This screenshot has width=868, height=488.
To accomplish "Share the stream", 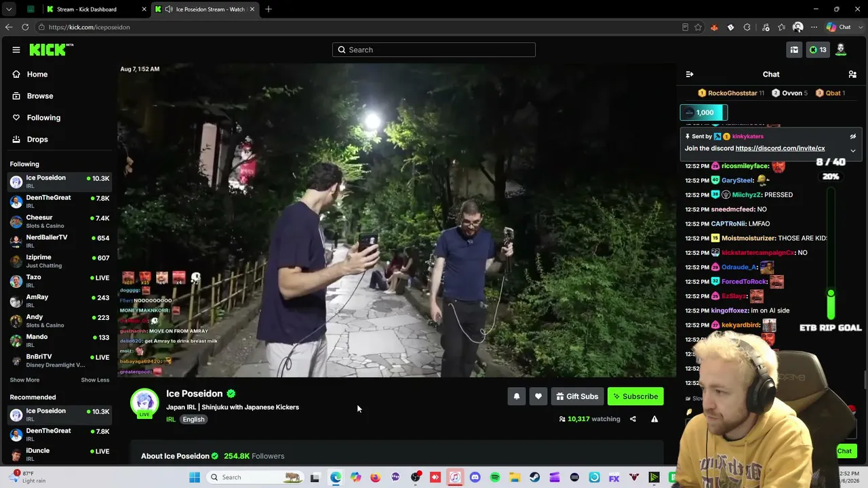I will pyautogui.click(x=633, y=419).
